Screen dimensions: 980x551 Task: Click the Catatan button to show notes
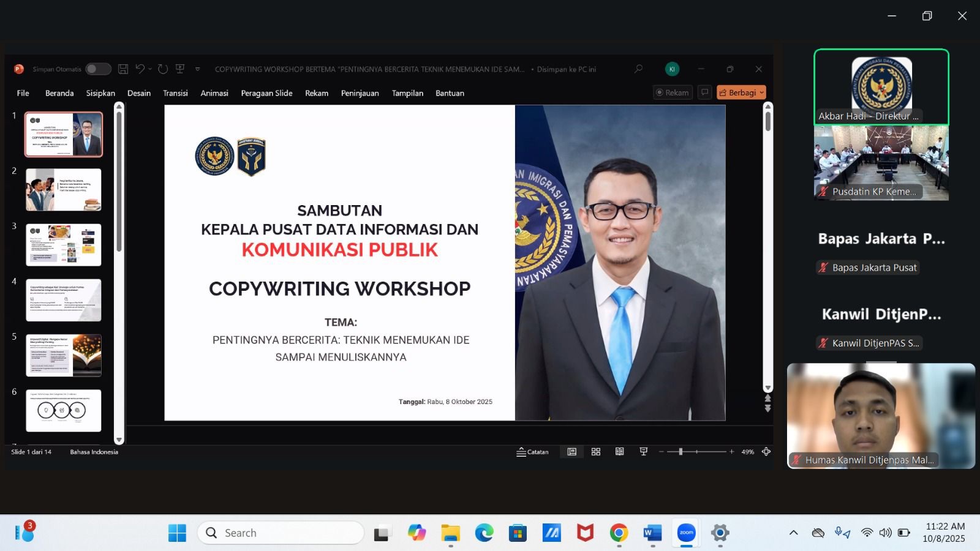click(x=532, y=451)
